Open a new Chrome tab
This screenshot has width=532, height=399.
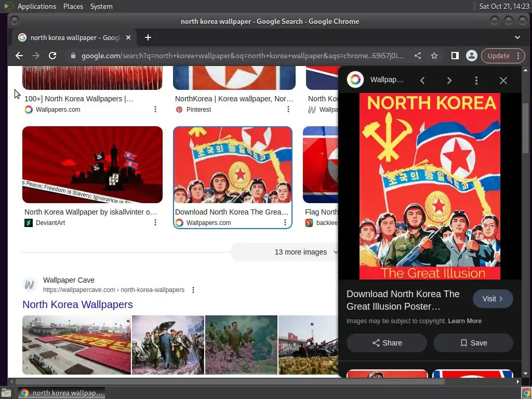tap(148, 37)
